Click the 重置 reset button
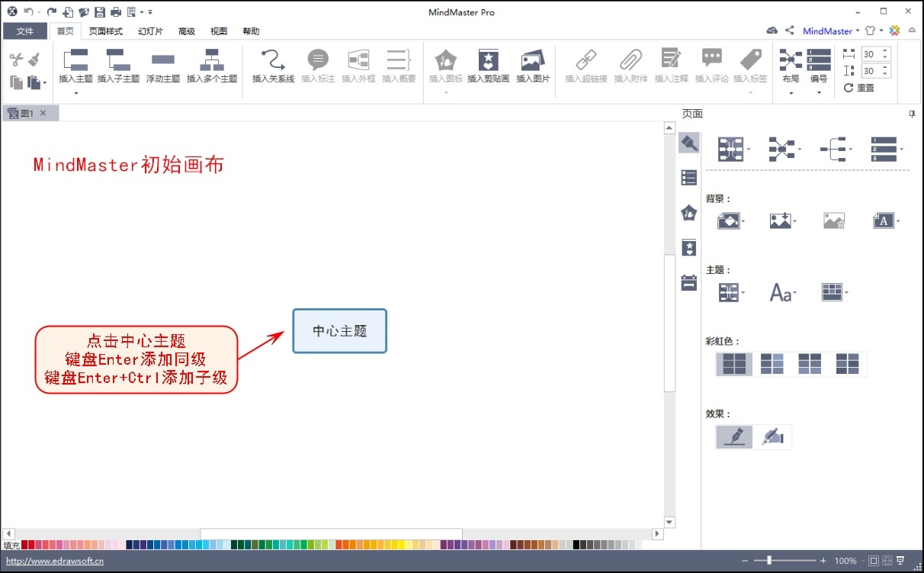Viewport: 924px width, 573px height. coord(859,88)
